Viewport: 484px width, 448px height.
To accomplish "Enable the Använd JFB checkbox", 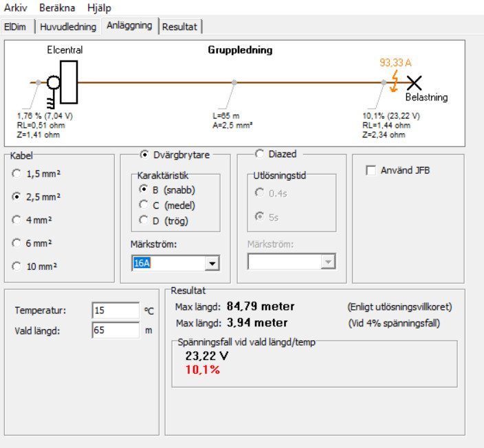I will [x=371, y=170].
